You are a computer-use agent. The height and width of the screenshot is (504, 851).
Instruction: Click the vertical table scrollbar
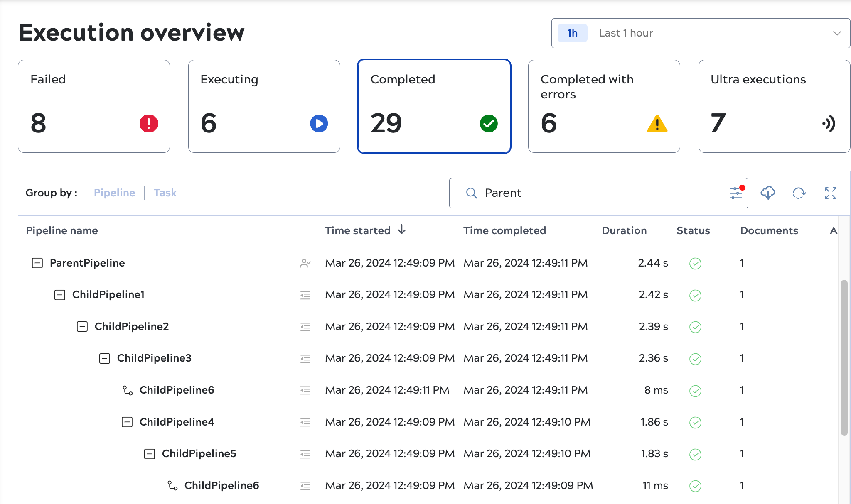coord(844,357)
